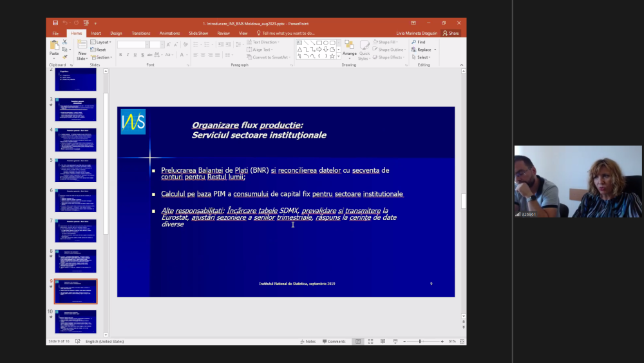
Task: Open spell check icon in status bar
Action: coord(78,341)
